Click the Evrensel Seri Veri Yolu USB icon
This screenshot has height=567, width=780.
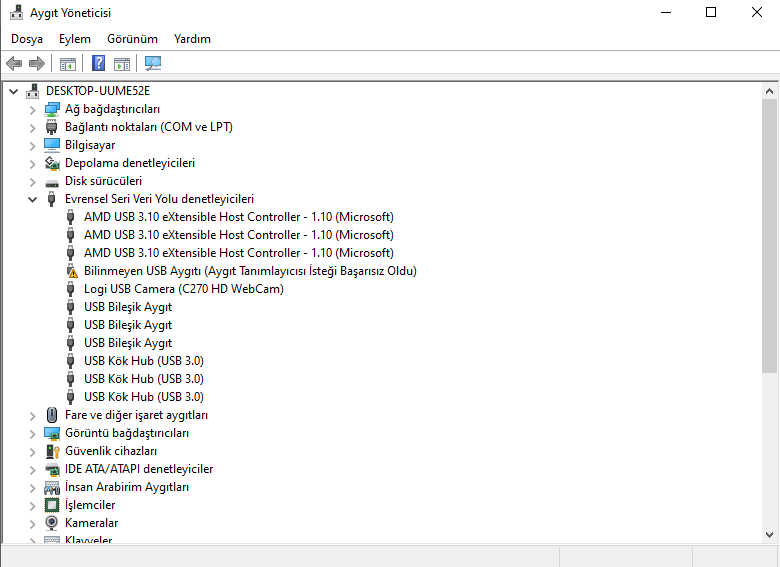[51, 199]
